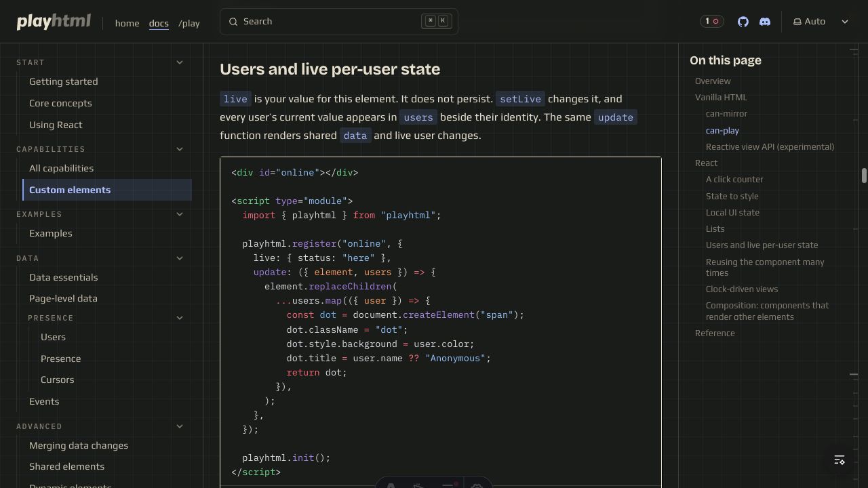Jump to can-play section
868x488 pixels.
[722, 130]
